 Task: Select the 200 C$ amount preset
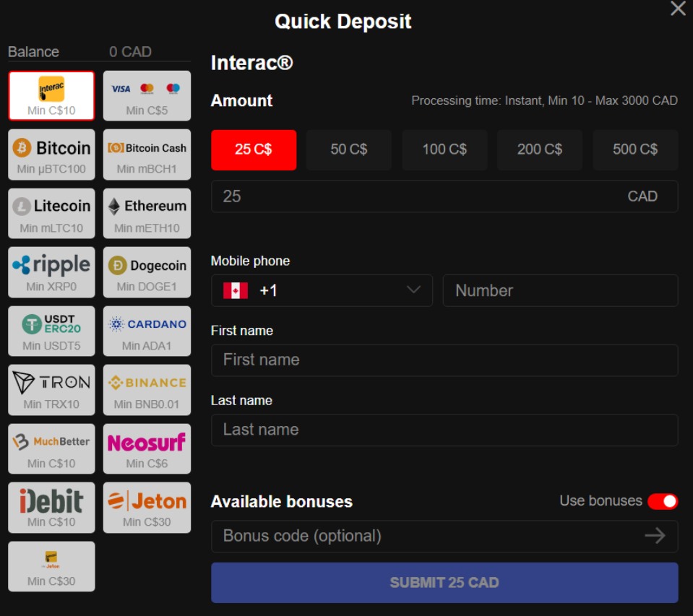coord(540,149)
